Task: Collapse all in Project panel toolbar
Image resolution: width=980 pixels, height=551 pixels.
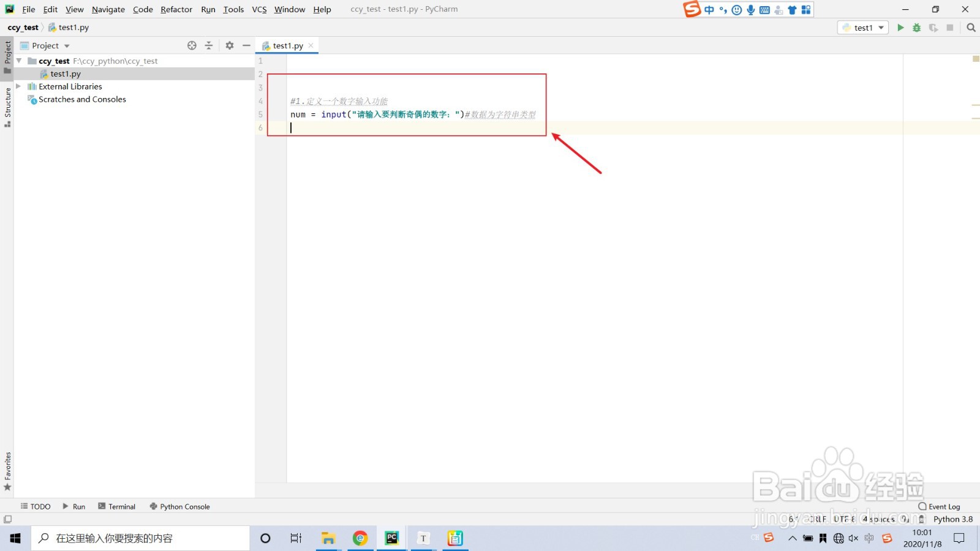Action: coord(208,45)
